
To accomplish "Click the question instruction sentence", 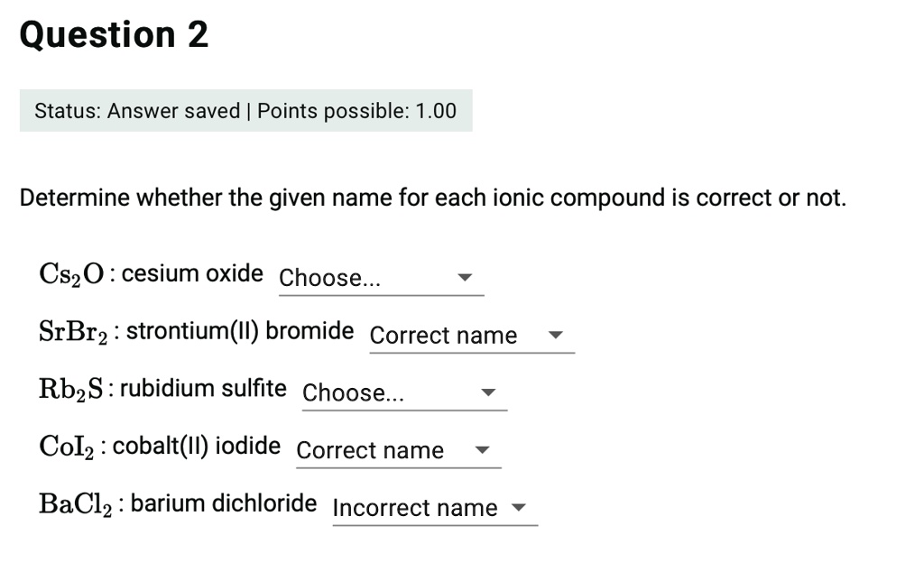I will coord(433,198).
